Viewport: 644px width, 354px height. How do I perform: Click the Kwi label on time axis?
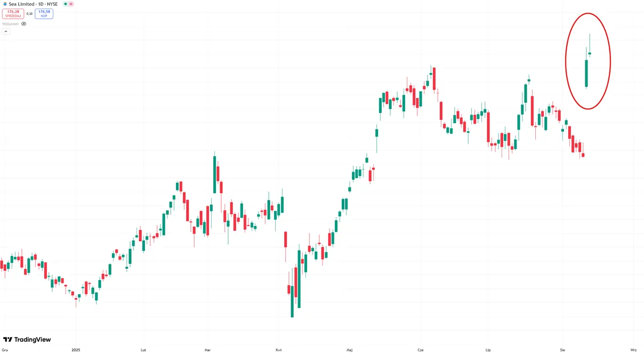coord(279,350)
